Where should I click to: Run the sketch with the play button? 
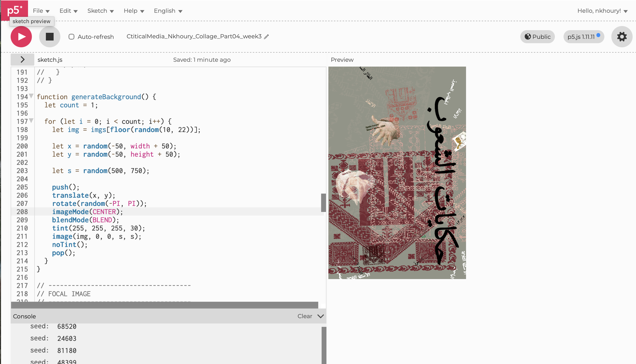21,37
